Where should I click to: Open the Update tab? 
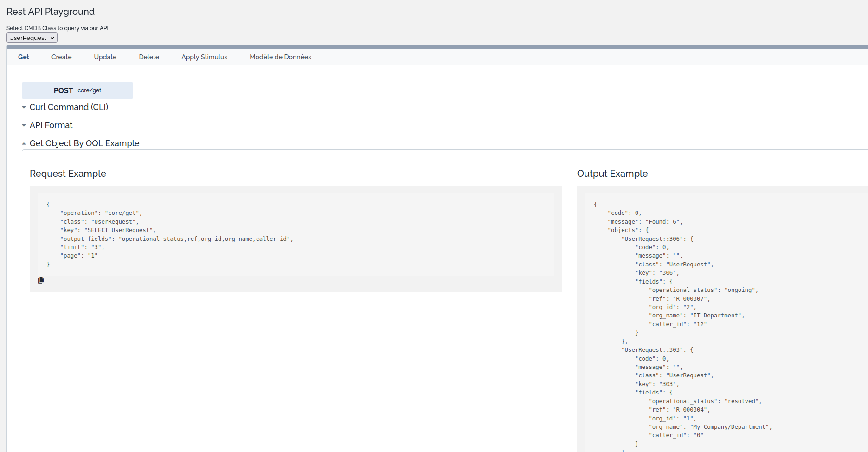click(x=105, y=57)
